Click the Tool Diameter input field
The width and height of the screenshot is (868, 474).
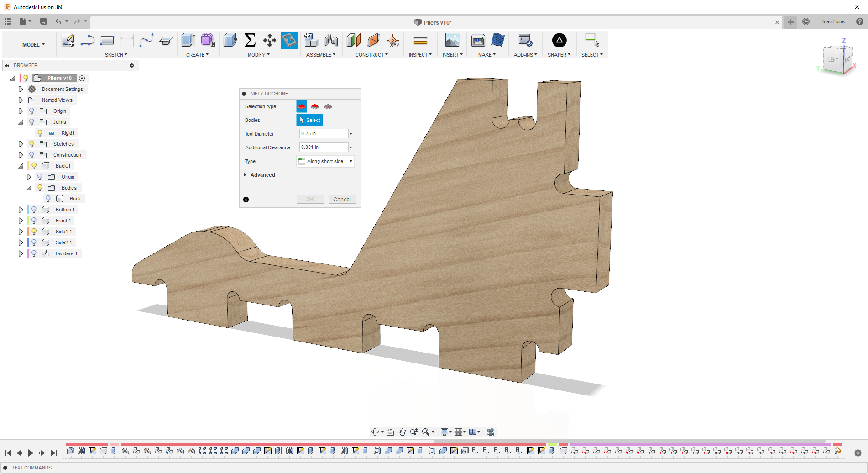click(324, 134)
